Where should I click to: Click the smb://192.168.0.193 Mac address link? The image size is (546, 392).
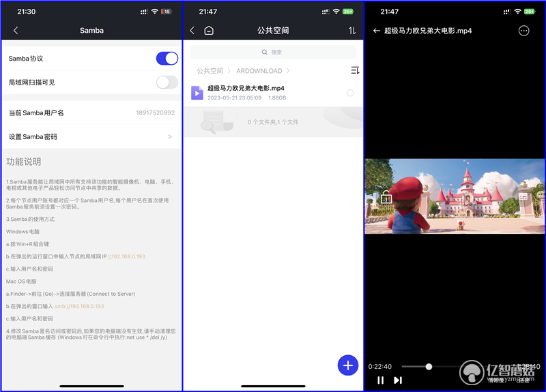pos(79,306)
